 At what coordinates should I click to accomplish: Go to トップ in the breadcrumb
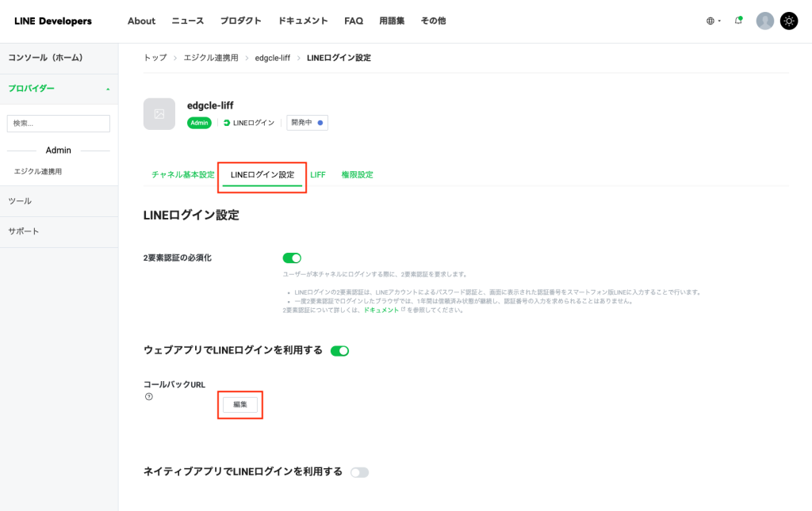click(155, 58)
